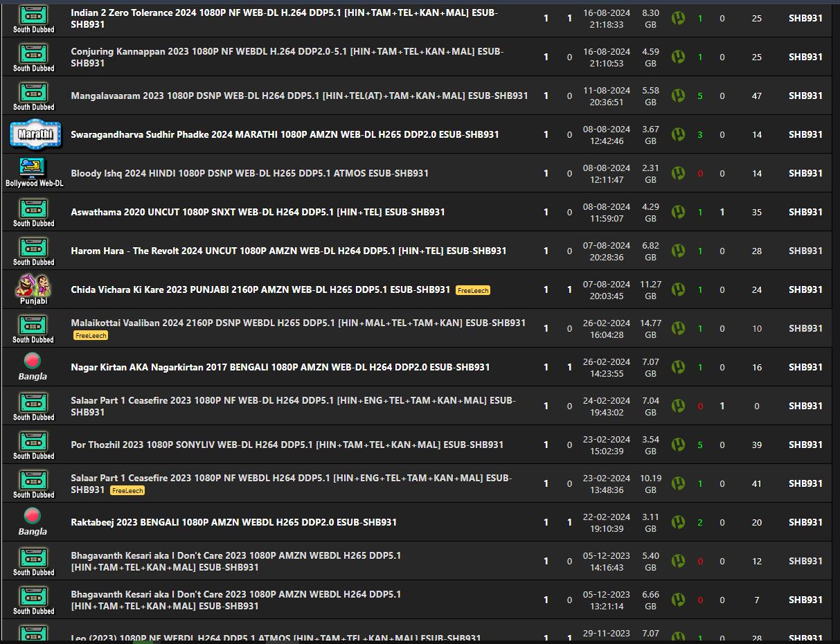This screenshot has width=840, height=644.
Task: Download the 10.19 GB Salaar torrent via green icon
Action: [678, 483]
